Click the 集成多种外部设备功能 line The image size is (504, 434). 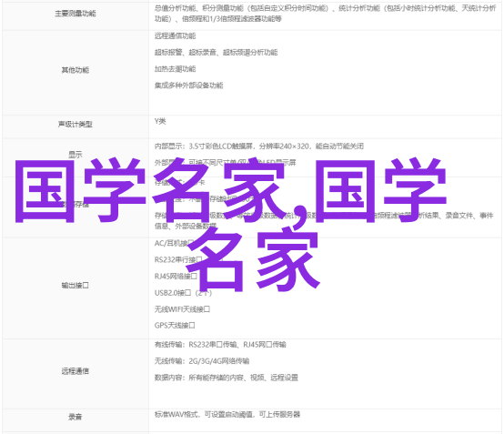click(188, 86)
